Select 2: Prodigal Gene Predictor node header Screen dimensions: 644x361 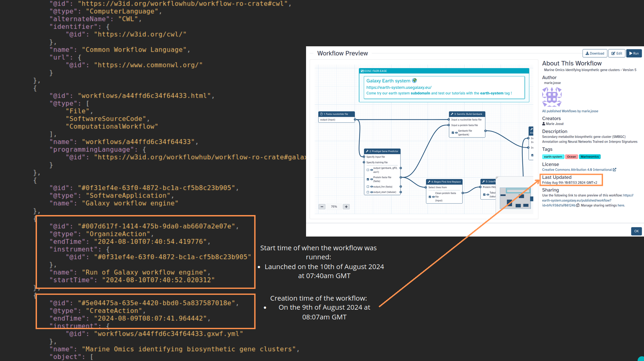click(x=382, y=151)
